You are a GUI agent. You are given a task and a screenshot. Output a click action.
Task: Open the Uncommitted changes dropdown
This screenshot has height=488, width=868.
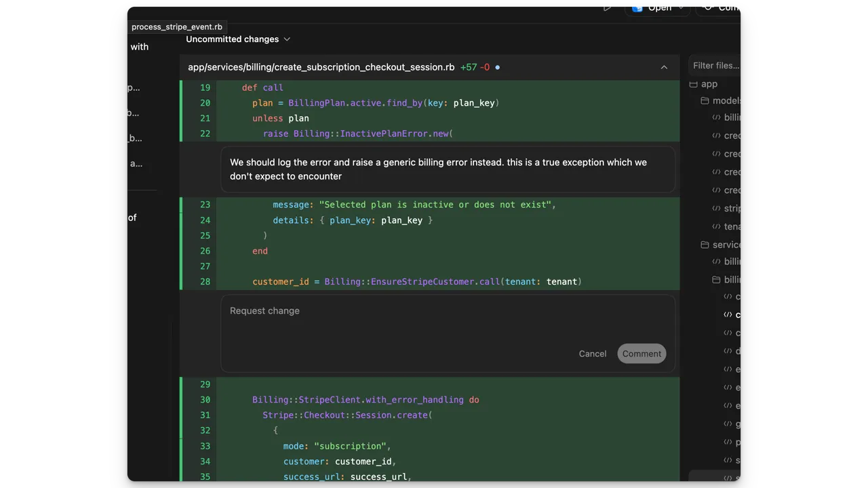(238, 39)
